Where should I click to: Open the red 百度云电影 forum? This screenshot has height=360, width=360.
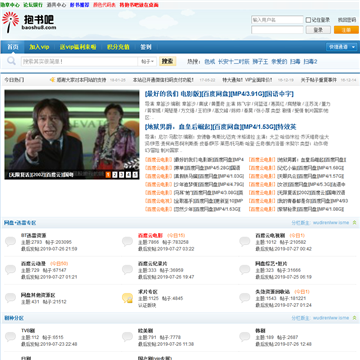pyautogui.click(x=150, y=235)
